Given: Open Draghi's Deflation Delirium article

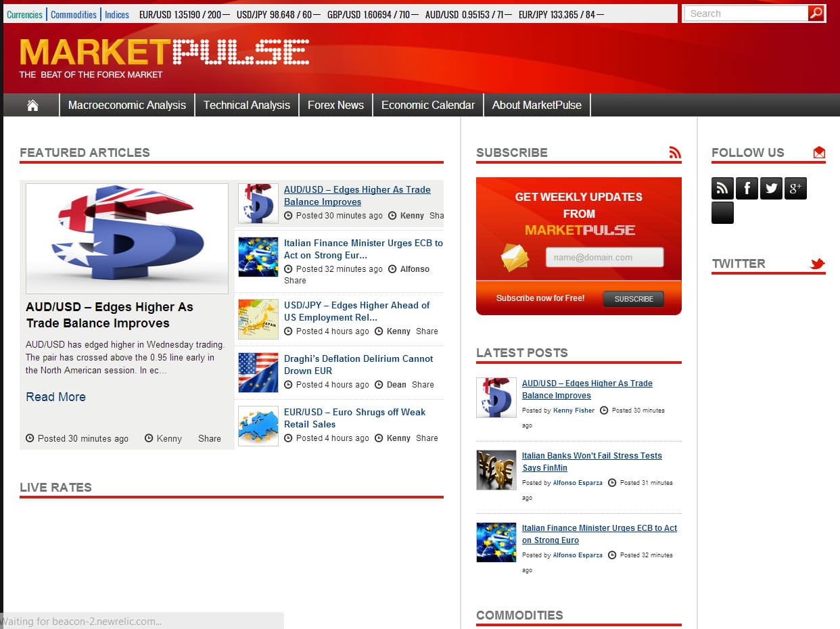Looking at the screenshot, I should (358, 365).
